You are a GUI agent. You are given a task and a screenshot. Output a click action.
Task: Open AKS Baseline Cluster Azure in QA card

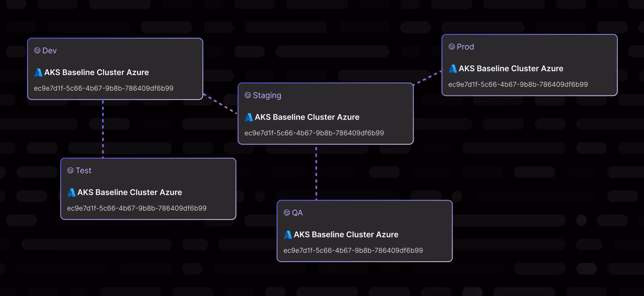tap(346, 235)
